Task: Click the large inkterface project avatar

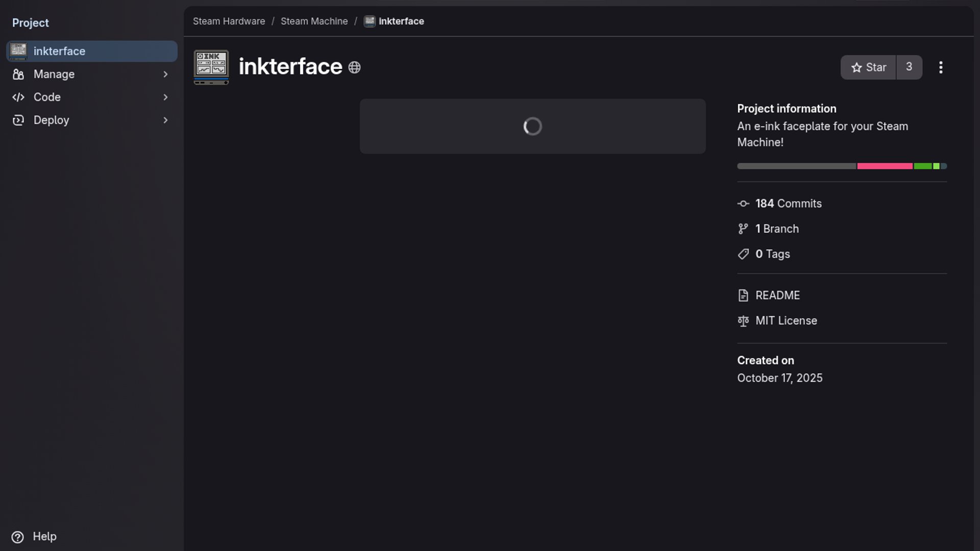Action: pyautogui.click(x=211, y=67)
